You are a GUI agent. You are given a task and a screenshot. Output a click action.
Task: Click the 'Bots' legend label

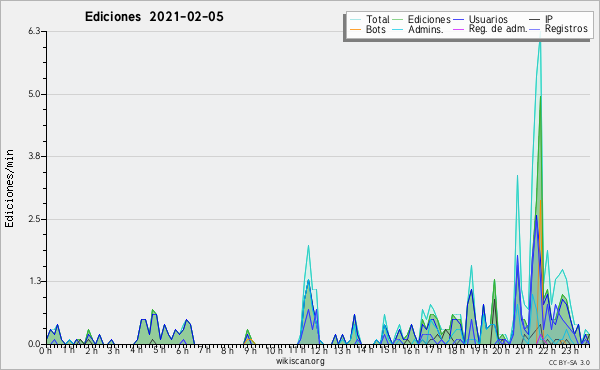pos(375,29)
